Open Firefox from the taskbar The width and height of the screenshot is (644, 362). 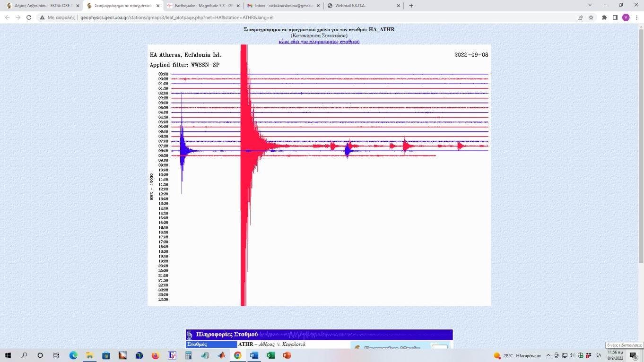coord(156,355)
